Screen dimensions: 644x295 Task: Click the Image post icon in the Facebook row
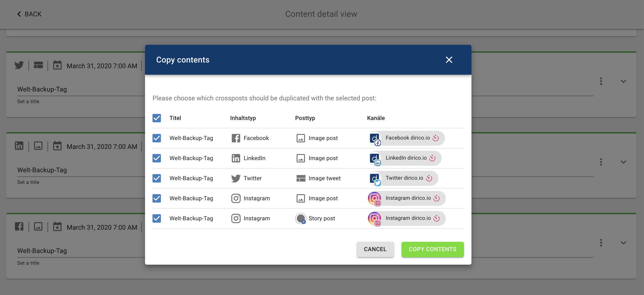point(301,138)
